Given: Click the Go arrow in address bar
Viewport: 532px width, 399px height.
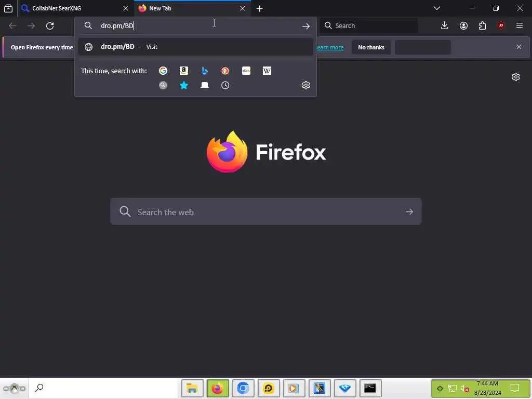Looking at the screenshot, I should pos(306,26).
